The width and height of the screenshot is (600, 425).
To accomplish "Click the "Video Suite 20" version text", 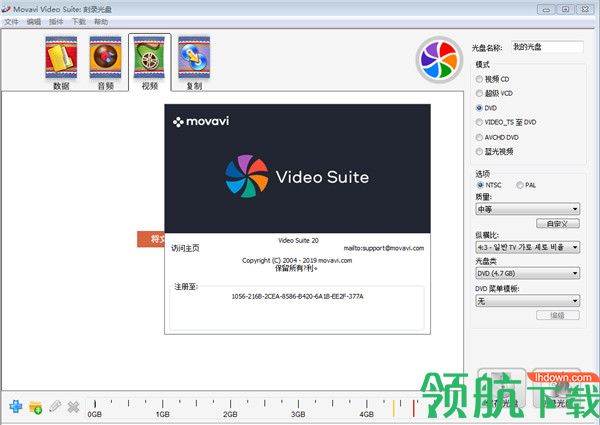I will click(x=298, y=241).
